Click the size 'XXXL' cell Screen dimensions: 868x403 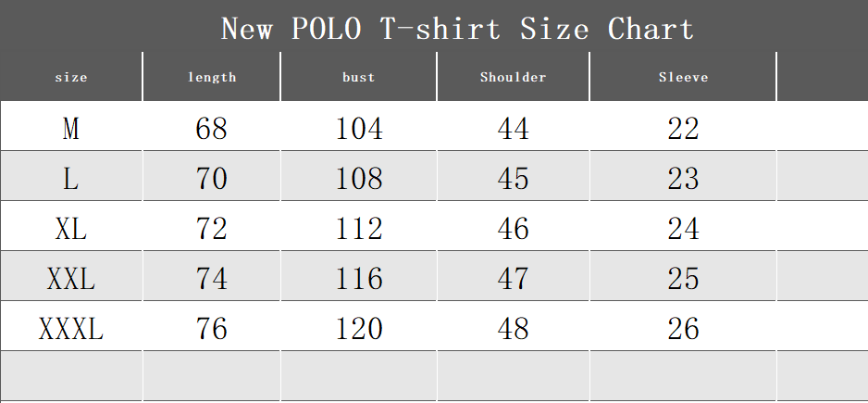pos(71,328)
